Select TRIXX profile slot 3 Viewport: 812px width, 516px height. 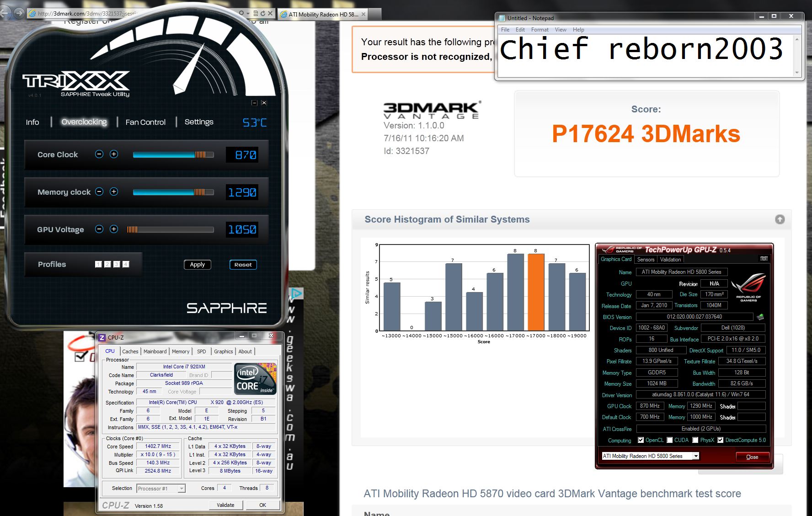tap(117, 264)
